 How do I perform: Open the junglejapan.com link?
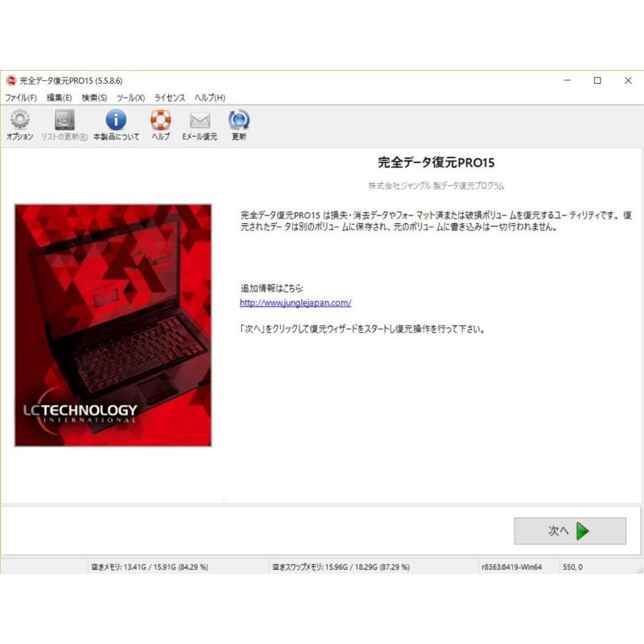click(x=296, y=303)
